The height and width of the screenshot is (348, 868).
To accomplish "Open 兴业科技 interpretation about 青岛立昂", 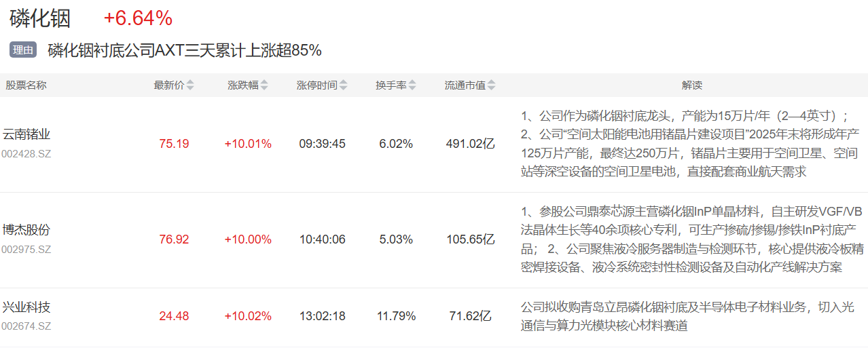I will [x=687, y=317].
